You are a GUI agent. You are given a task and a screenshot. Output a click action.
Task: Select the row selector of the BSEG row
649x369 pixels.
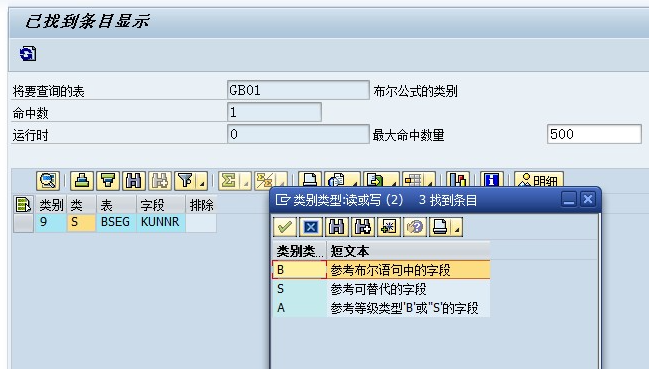pyautogui.click(x=23, y=223)
